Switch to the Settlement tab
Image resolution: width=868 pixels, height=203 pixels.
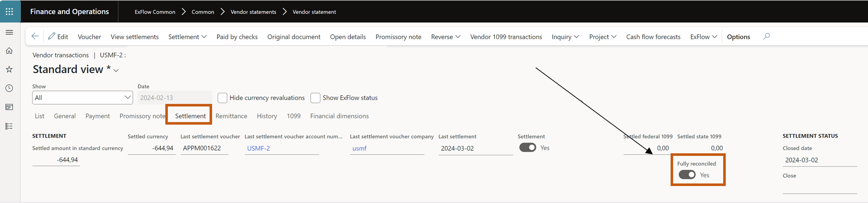190,116
